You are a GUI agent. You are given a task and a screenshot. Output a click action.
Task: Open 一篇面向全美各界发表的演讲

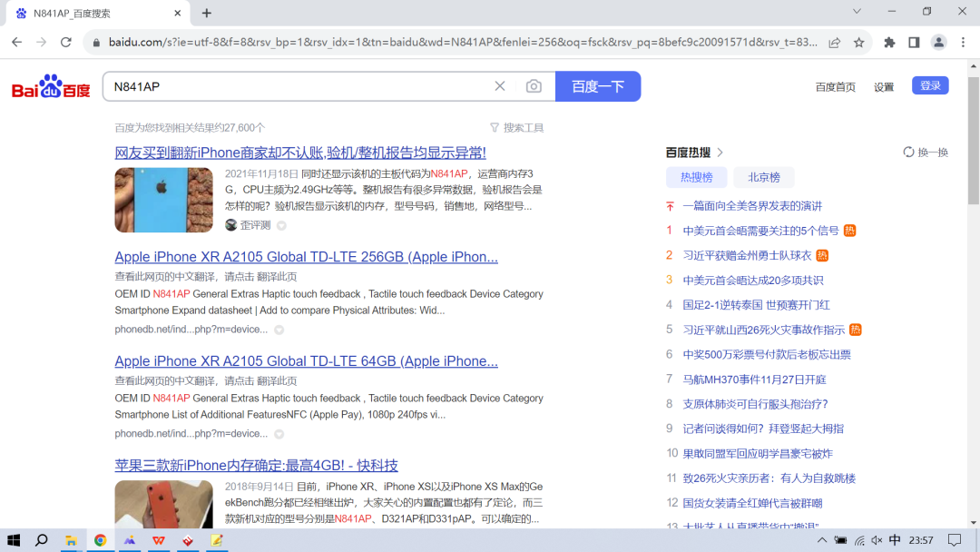752,206
